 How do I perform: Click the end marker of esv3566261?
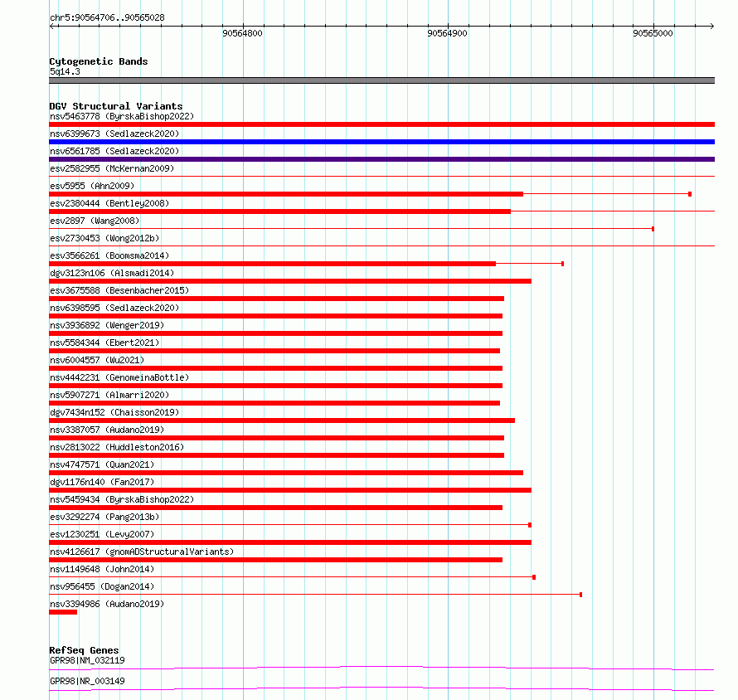pyautogui.click(x=562, y=264)
